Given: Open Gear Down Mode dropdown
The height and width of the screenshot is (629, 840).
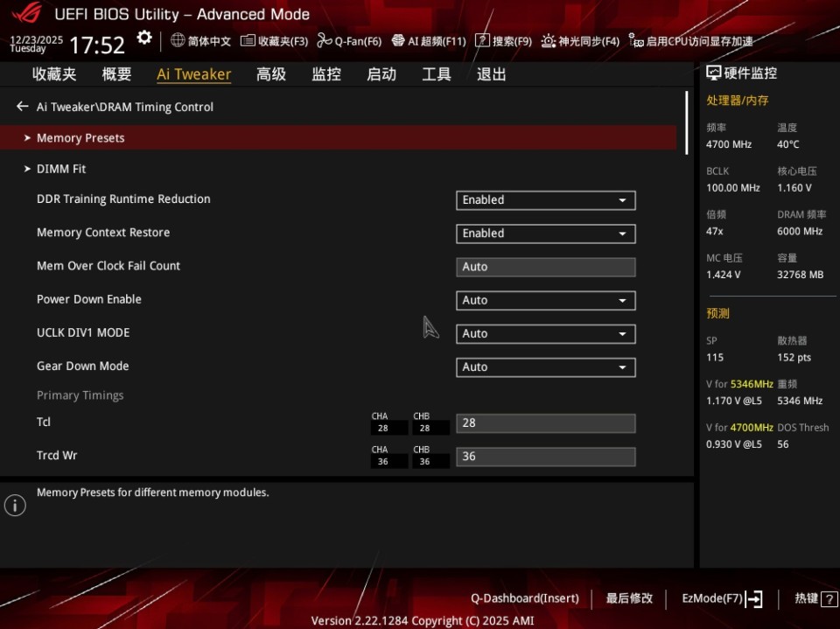Looking at the screenshot, I should point(545,367).
